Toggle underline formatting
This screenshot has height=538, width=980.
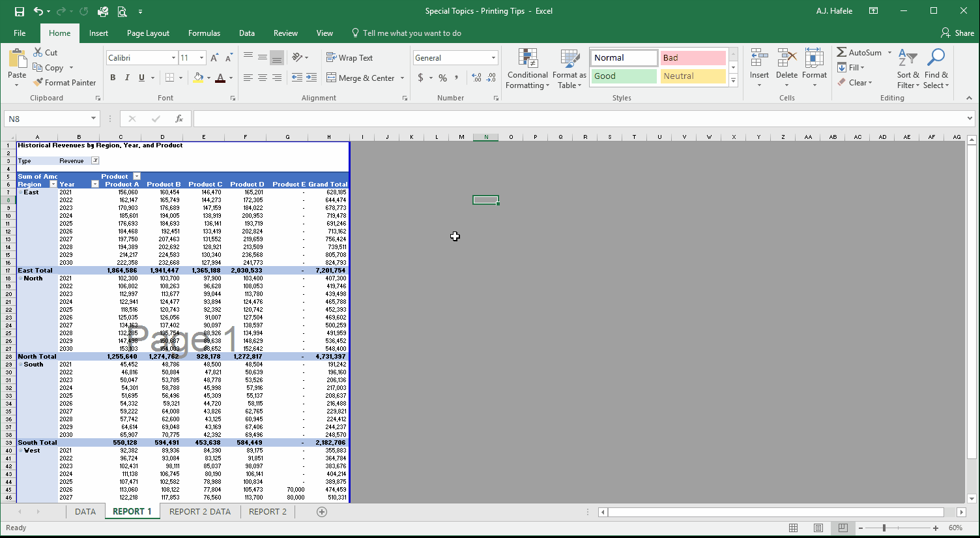click(141, 78)
